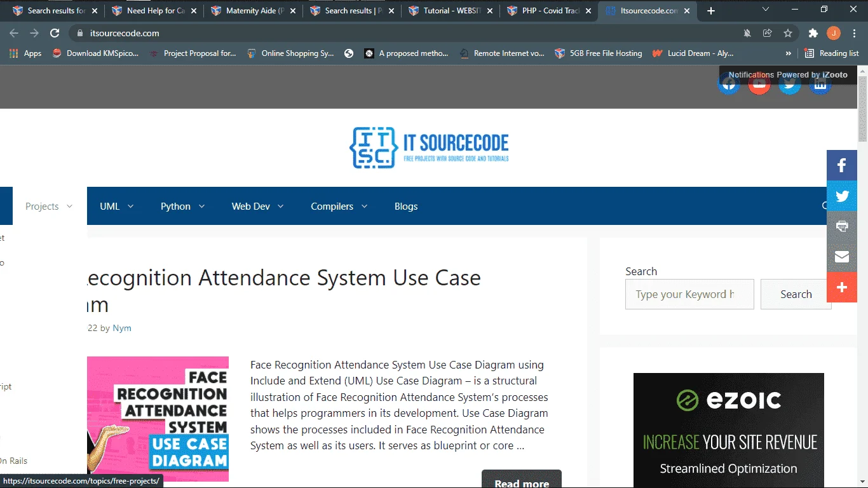Open Online Shopping Sy bookmark
This screenshot has height=488, width=868.
click(290, 53)
